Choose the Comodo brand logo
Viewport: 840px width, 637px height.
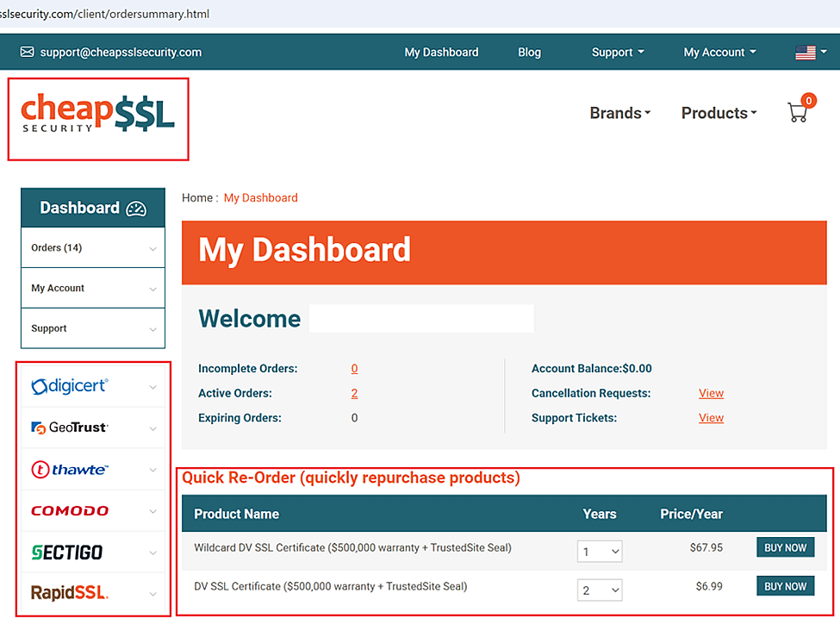point(70,511)
